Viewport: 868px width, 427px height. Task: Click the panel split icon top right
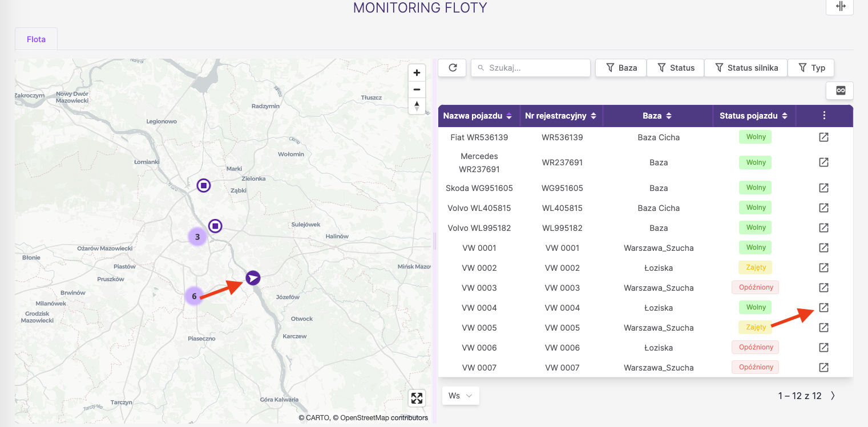(840, 6)
